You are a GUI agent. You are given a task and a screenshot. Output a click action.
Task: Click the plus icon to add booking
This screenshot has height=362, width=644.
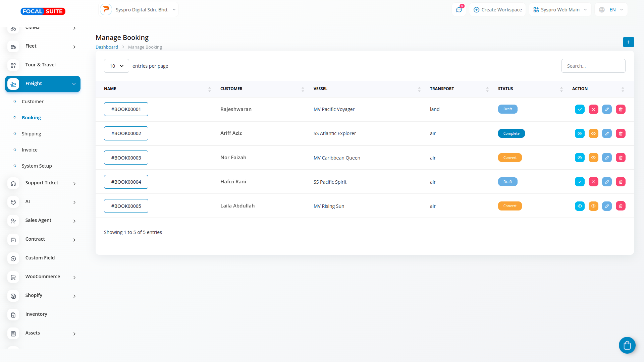[x=628, y=42]
